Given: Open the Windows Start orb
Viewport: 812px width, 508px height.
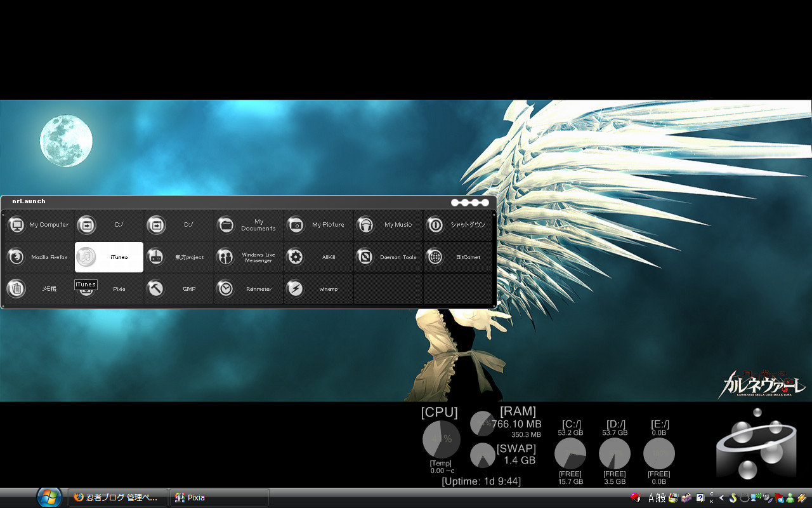Looking at the screenshot, I should 49,497.
